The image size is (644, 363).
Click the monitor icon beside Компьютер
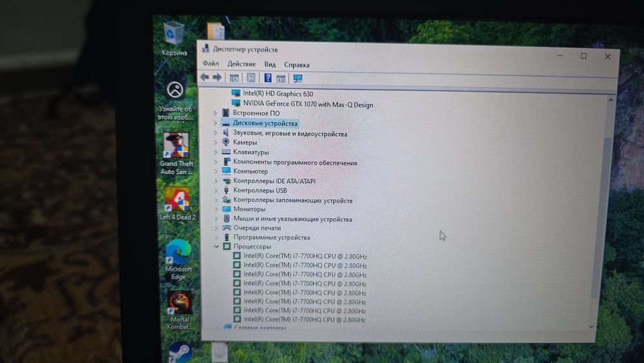pos(226,171)
